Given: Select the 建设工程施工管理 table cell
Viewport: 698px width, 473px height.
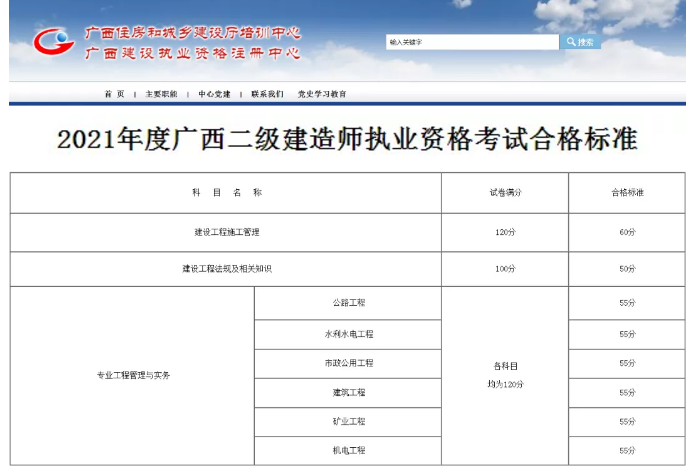Looking at the screenshot, I should [x=226, y=232].
